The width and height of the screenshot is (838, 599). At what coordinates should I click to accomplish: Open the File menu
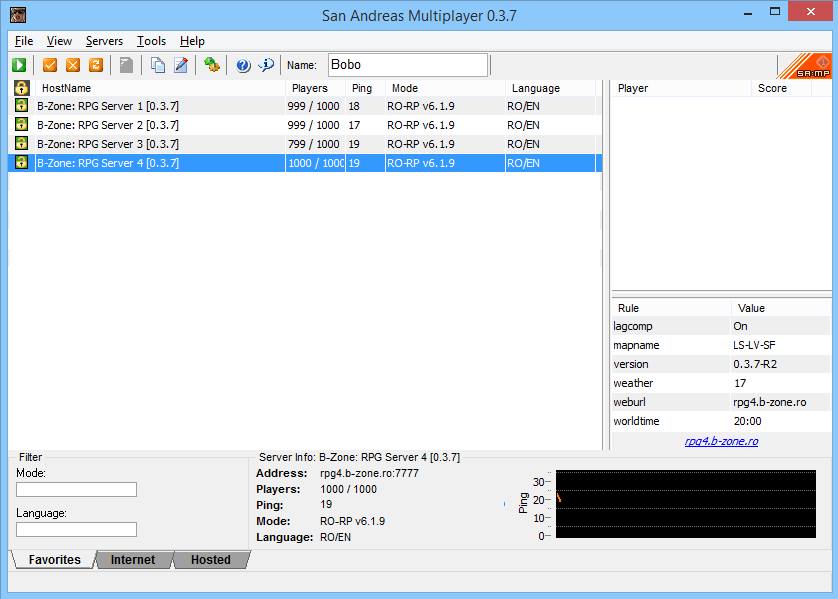[24, 41]
